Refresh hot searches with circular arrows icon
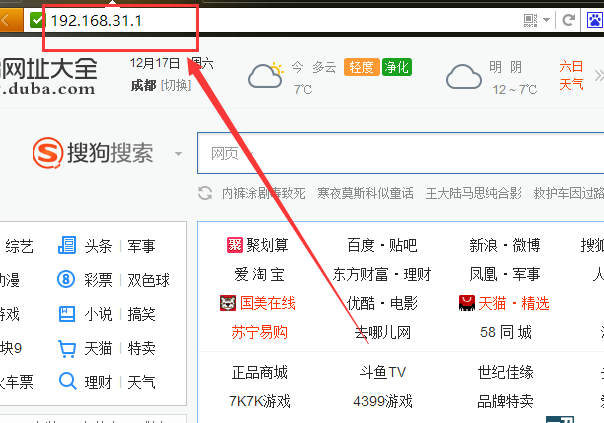604x423 pixels. 205,193
